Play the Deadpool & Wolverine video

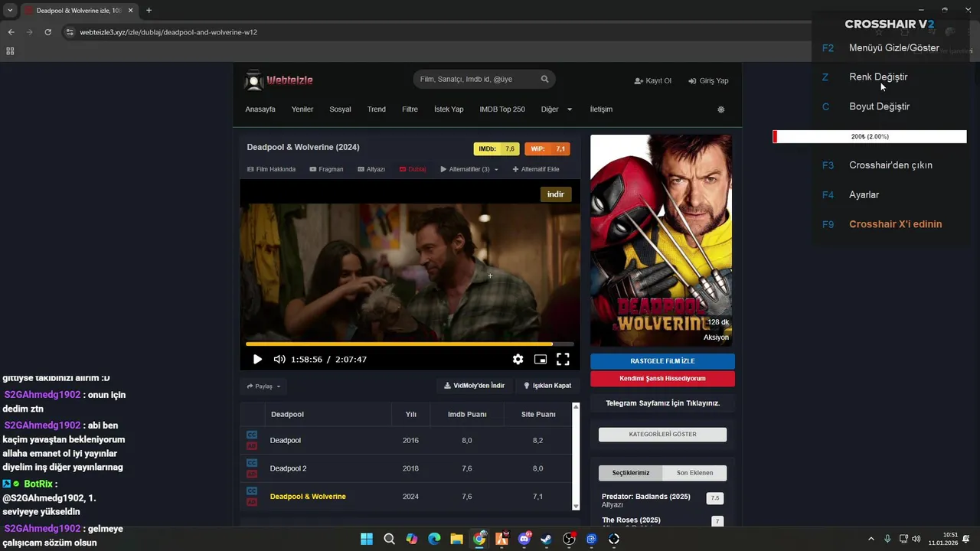[257, 359]
